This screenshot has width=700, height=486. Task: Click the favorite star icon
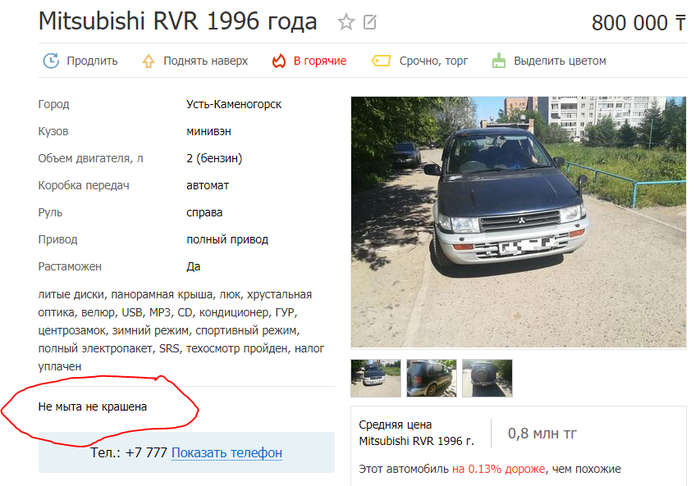tap(346, 21)
